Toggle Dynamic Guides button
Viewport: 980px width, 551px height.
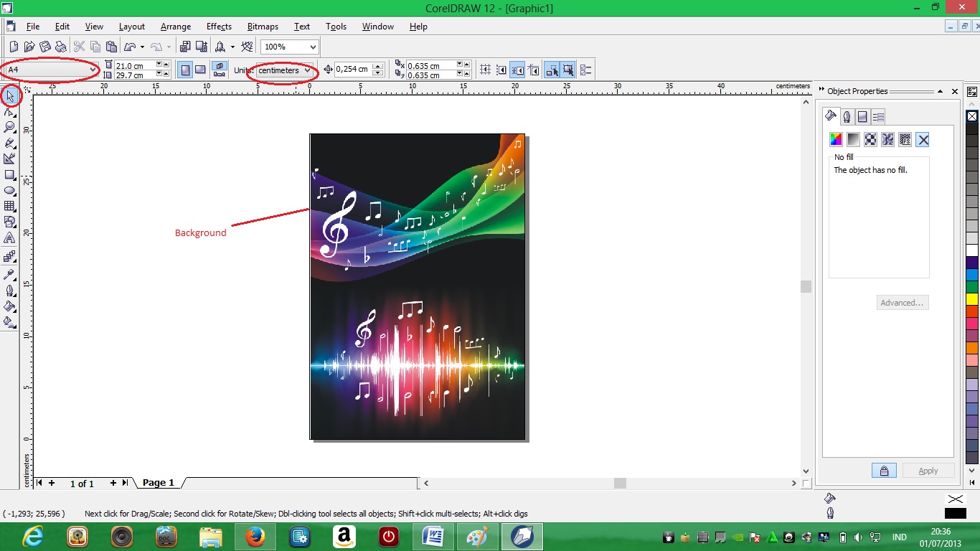pos(533,70)
